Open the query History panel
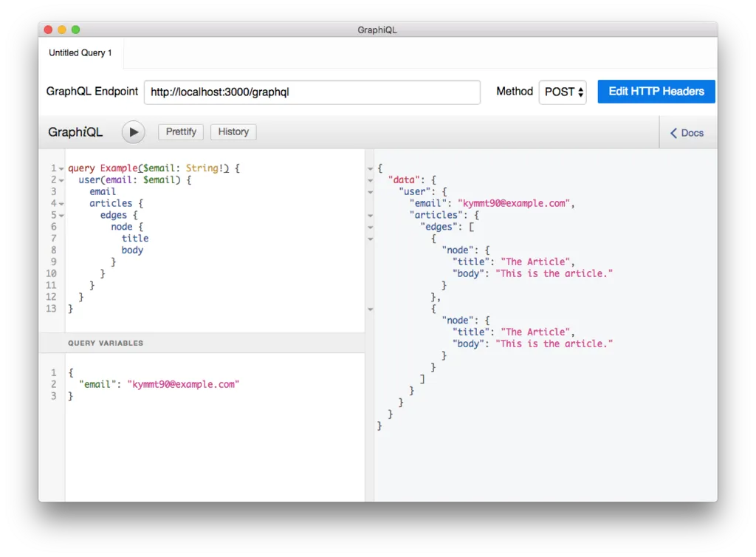Image resolution: width=756 pixels, height=557 pixels. (x=233, y=131)
